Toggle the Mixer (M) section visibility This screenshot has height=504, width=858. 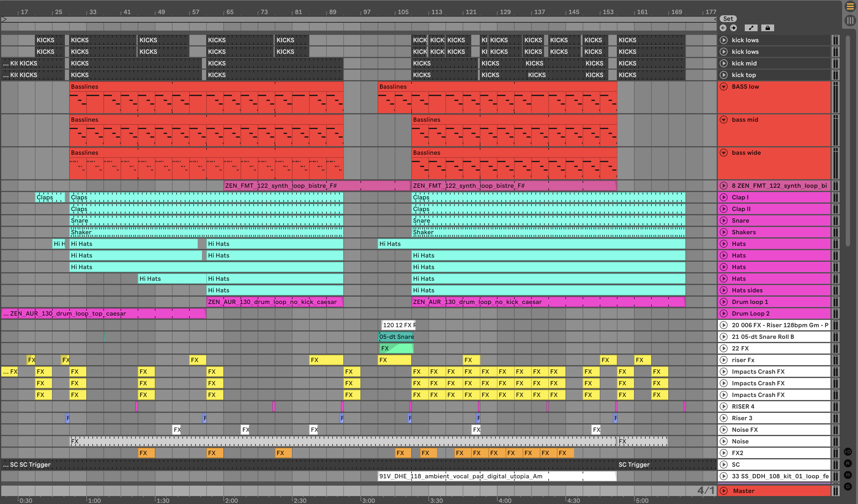click(x=848, y=475)
